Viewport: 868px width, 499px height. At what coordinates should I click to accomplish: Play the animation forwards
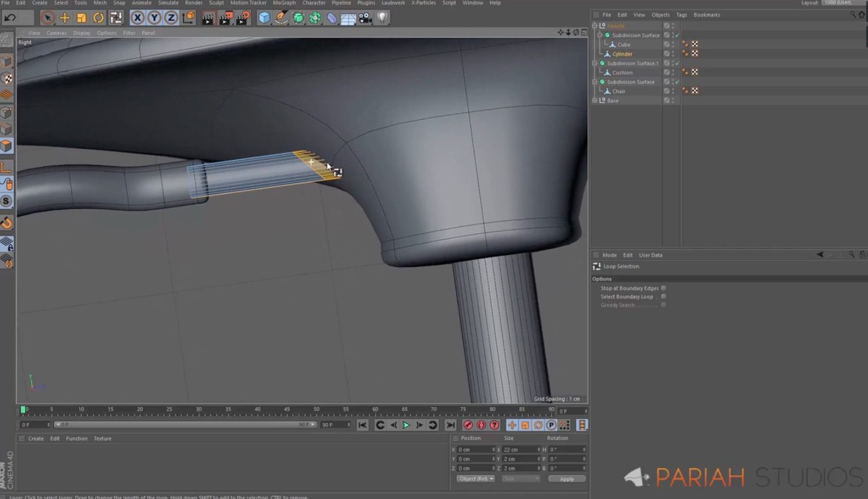[x=406, y=425]
